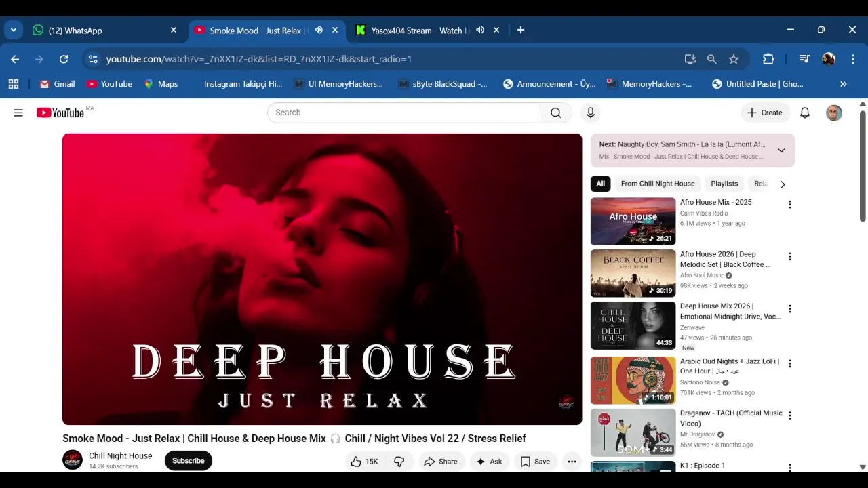
Task: Go back in browser history
Action: [x=15, y=59]
